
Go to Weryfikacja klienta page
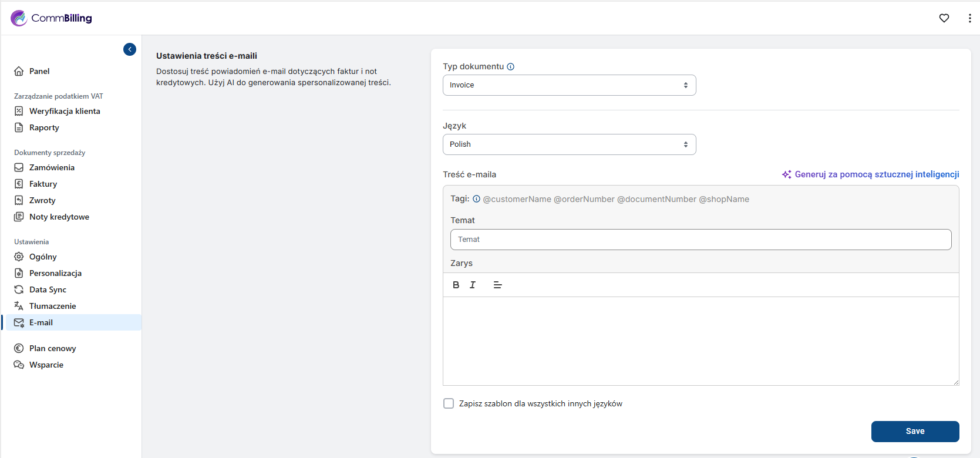65,111
